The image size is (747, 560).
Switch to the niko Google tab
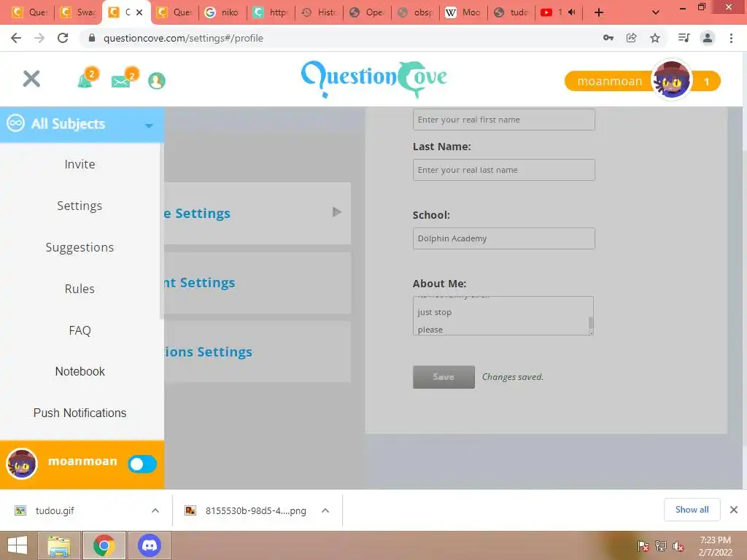(x=222, y=12)
